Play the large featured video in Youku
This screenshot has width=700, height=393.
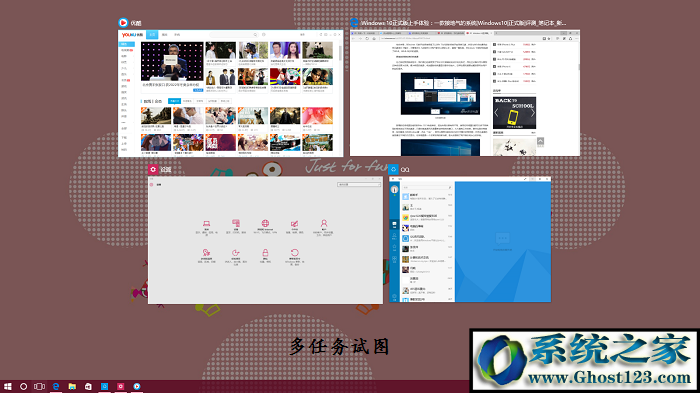pyautogui.click(x=172, y=61)
